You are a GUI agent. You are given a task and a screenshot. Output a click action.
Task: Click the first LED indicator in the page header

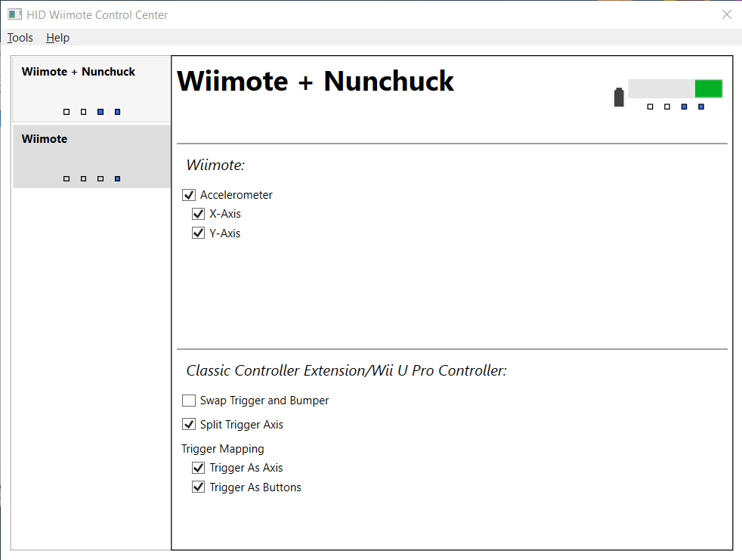click(x=650, y=107)
